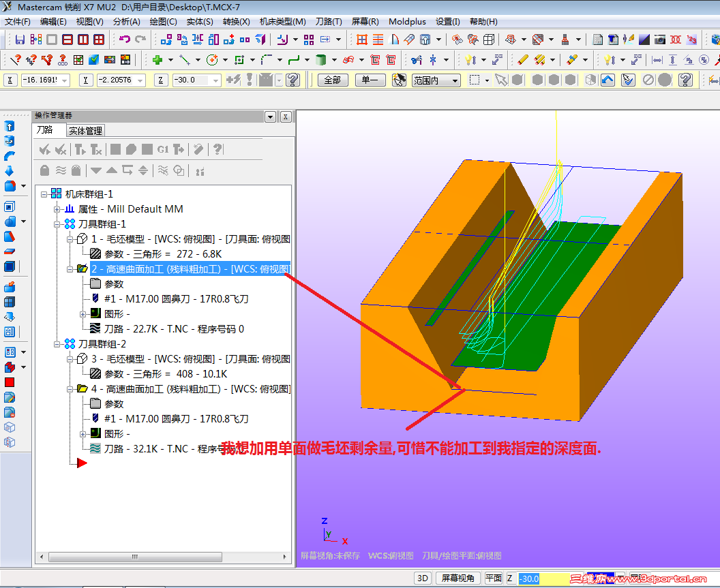This screenshot has height=588, width=720.
Task: Open the Moldplus menu
Action: click(x=407, y=22)
